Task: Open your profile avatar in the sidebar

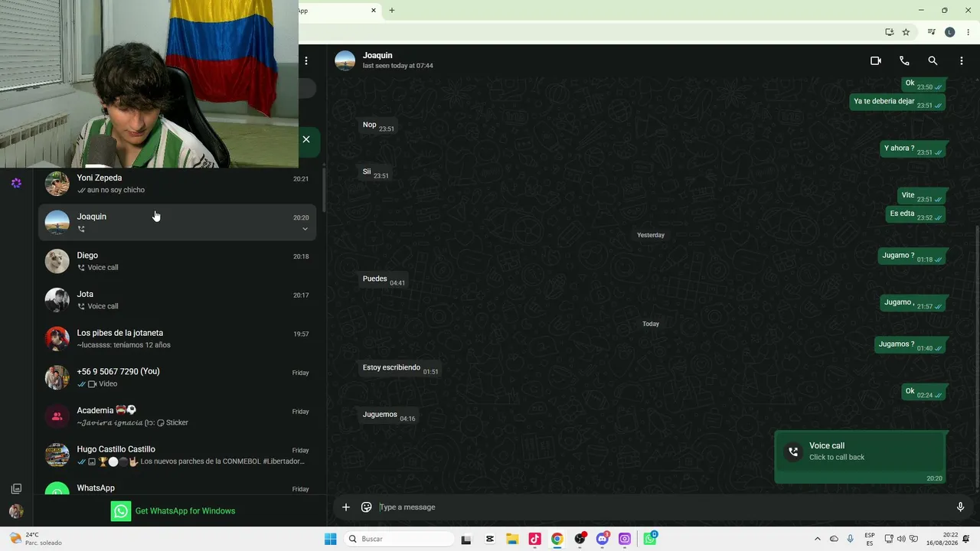Action: pos(16,511)
